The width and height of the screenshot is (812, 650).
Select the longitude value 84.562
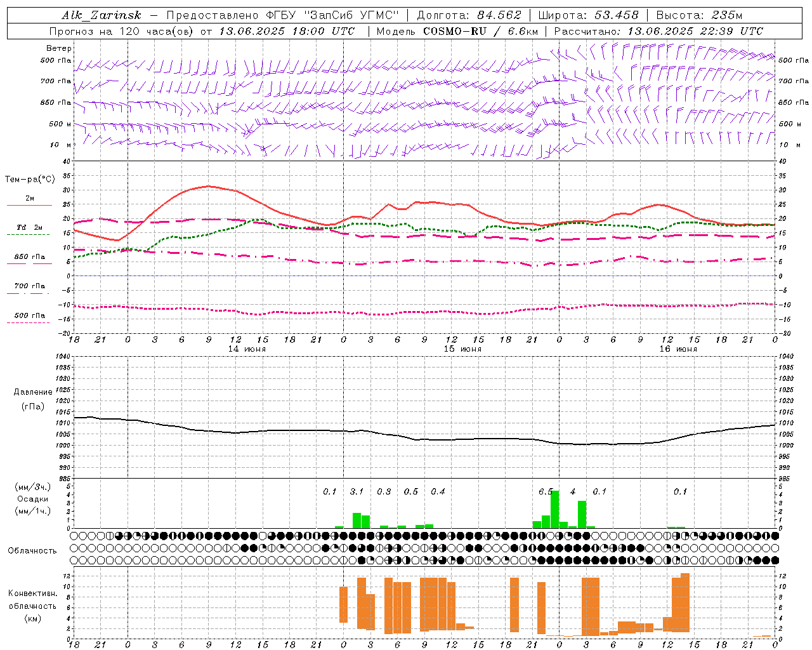pyautogui.click(x=499, y=15)
